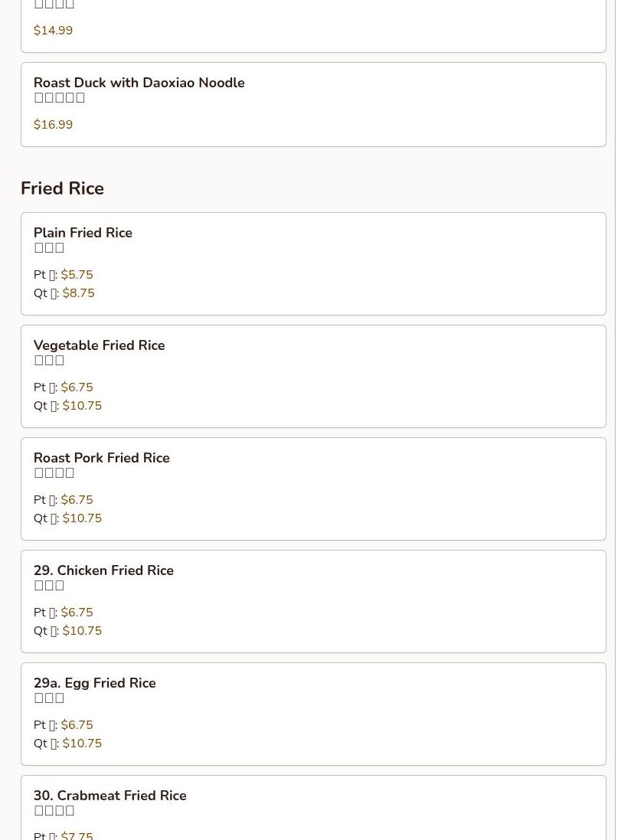The width and height of the screenshot is (631, 840).
Task: Pick the Roast Pork Fried Rice pint price
Action: 77,500
